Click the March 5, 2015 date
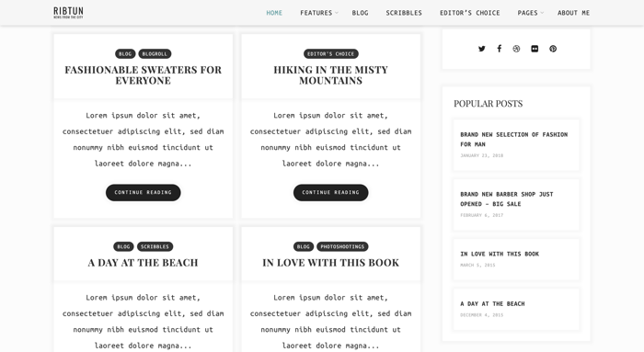The image size is (644, 352). click(477, 265)
